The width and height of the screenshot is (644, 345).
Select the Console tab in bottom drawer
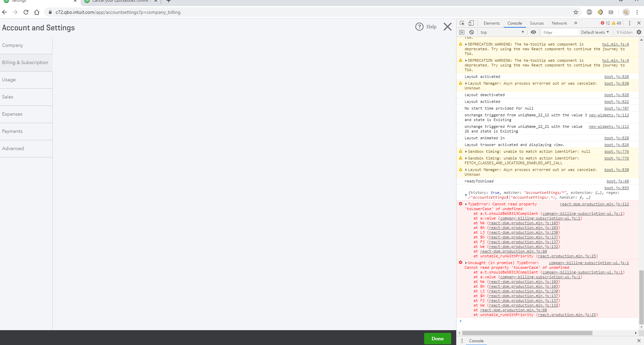476,341
